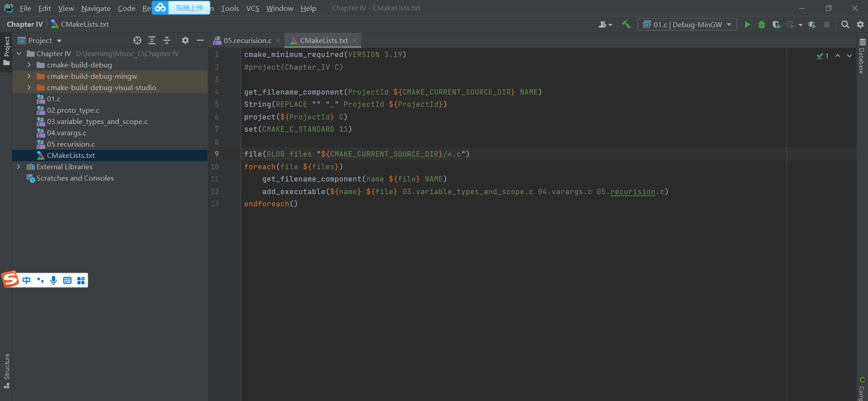The image size is (868, 401).
Task: Open the Navigate menu
Action: (x=96, y=8)
